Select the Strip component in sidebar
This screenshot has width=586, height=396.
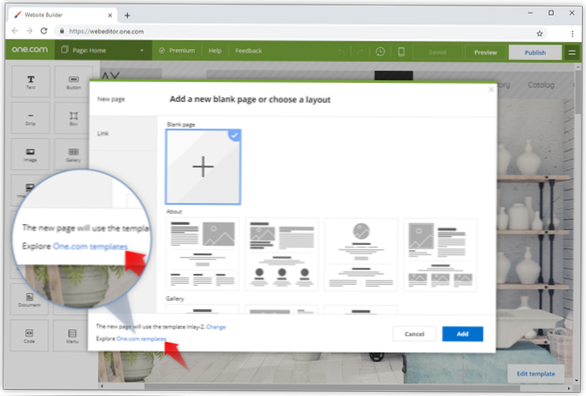pyautogui.click(x=31, y=118)
